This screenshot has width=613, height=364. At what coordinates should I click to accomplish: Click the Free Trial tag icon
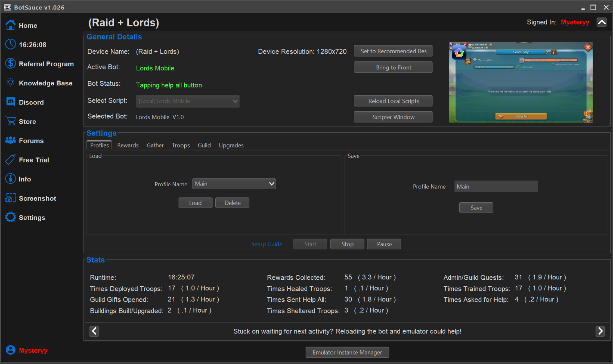[10, 159]
